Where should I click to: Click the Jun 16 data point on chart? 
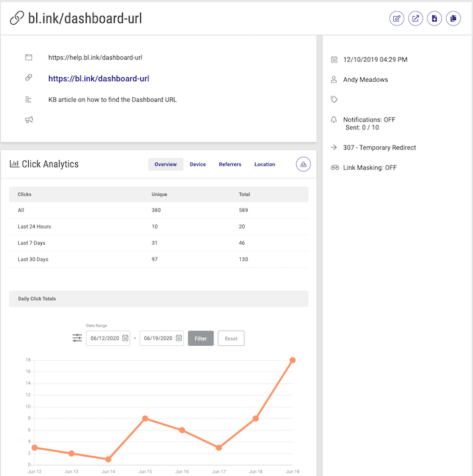point(182,430)
